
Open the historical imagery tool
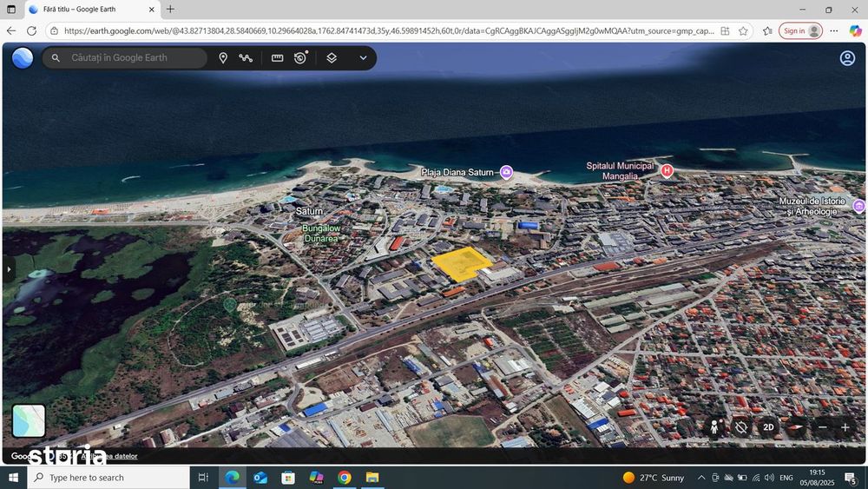point(300,58)
